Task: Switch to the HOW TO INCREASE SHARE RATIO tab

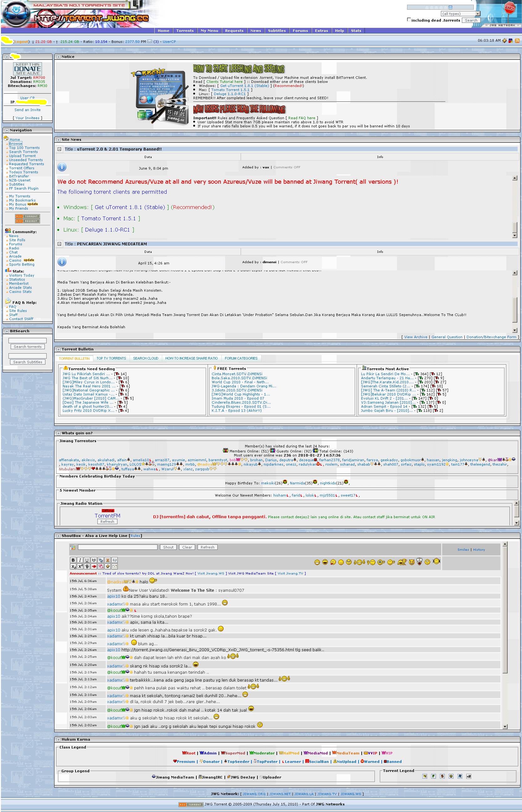Action: tap(192, 358)
